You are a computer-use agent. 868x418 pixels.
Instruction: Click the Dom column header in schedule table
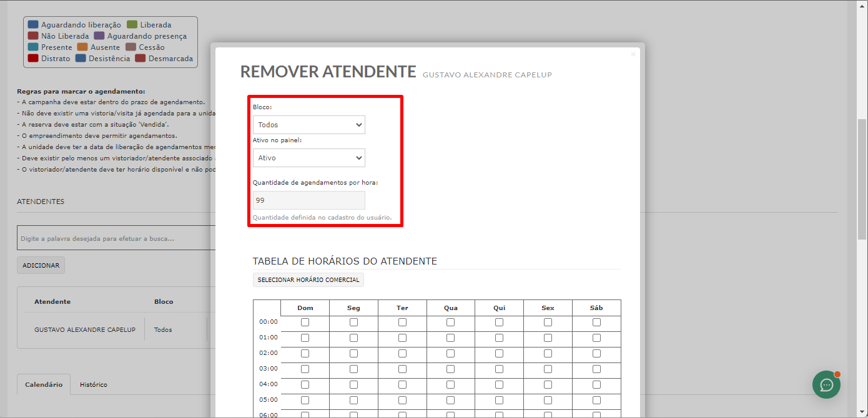pyautogui.click(x=305, y=308)
